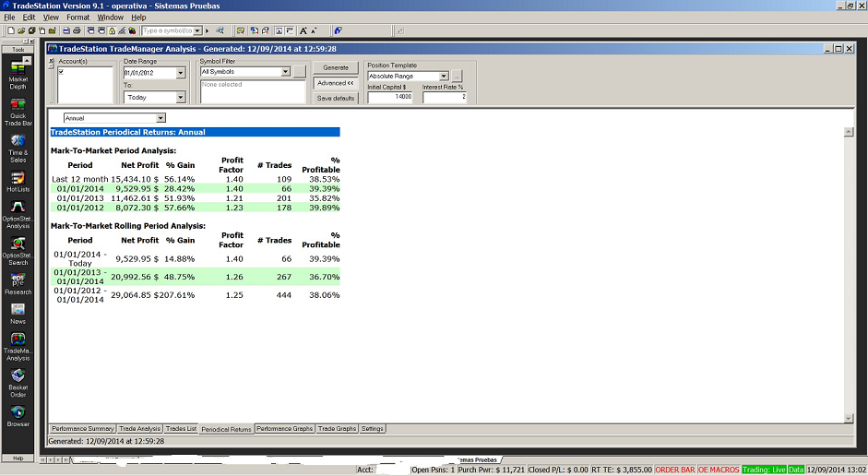Image resolution: width=868 pixels, height=476 pixels.
Task: Click the Last 12 month period row
Action: [x=195, y=179]
